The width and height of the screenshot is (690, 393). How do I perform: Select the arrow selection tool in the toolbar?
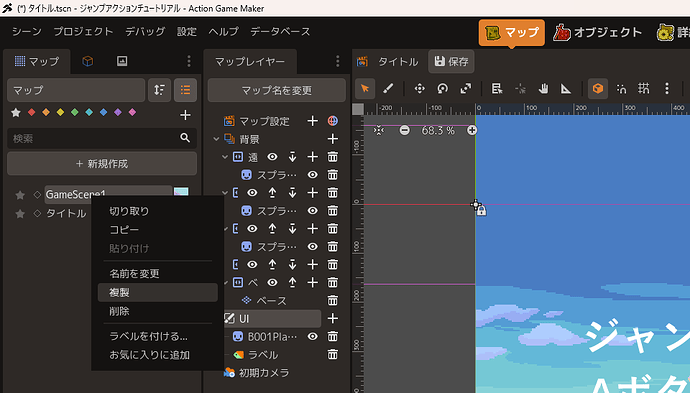[x=365, y=88]
